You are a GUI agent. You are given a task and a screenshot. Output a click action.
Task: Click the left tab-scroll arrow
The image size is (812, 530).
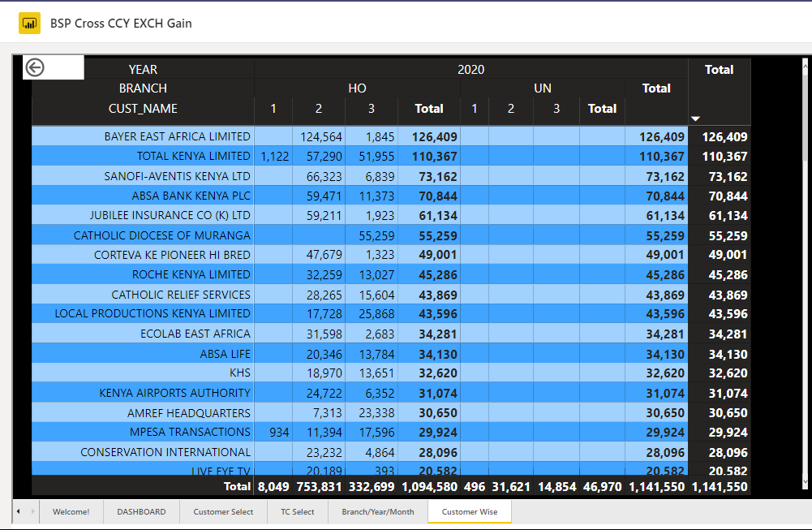[x=19, y=511]
